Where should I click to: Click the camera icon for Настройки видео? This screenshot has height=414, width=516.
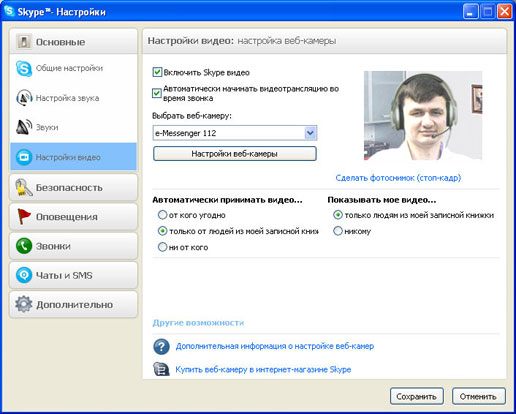coord(24,157)
